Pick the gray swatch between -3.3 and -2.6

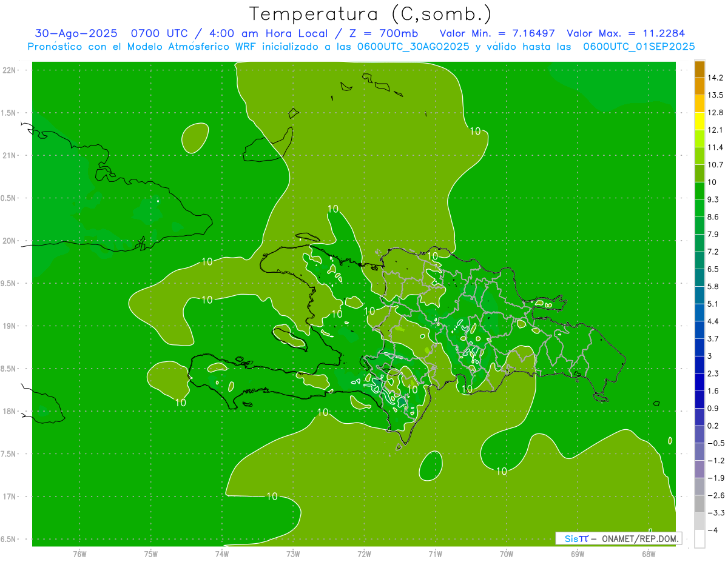point(699,504)
